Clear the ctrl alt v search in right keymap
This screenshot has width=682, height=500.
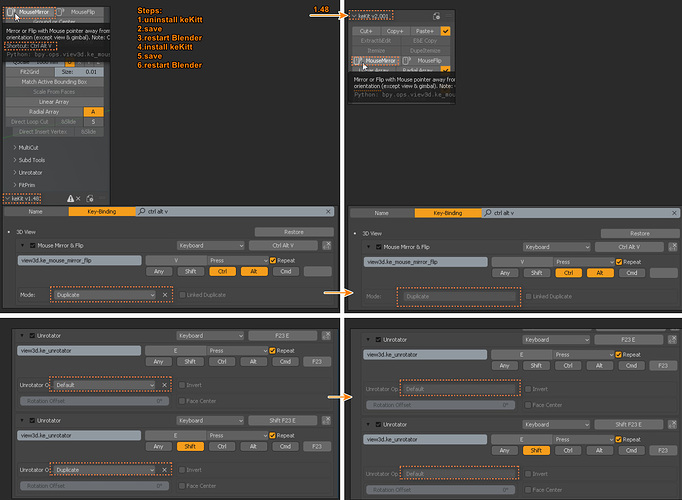point(674,213)
